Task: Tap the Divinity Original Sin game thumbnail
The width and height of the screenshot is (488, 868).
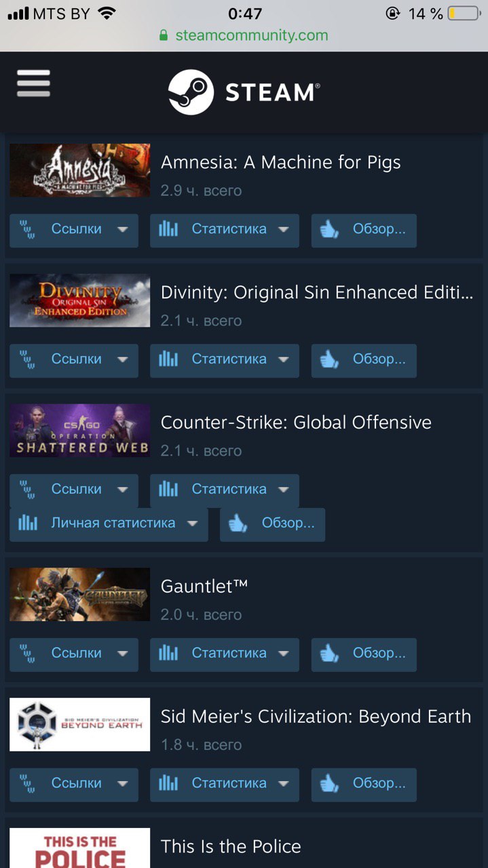Action: (80, 300)
